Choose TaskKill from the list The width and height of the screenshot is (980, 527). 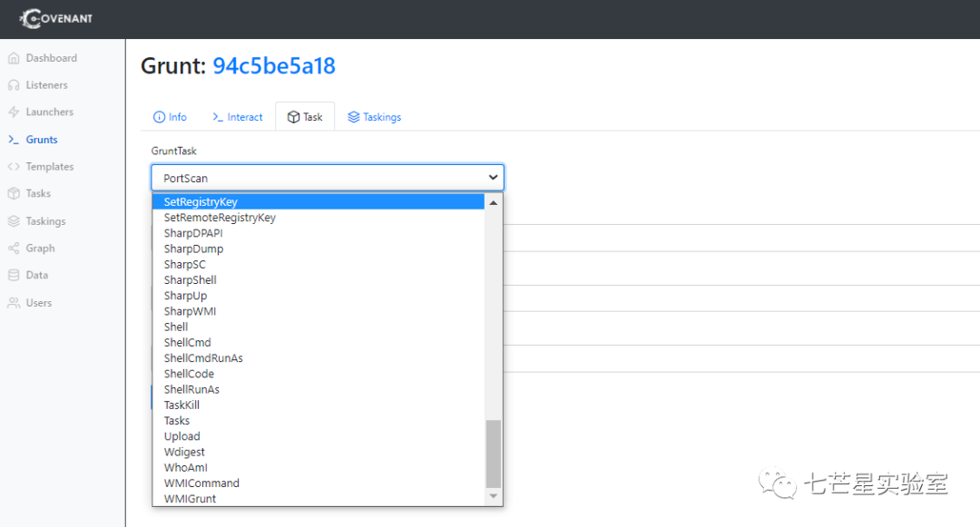tap(318, 405)
